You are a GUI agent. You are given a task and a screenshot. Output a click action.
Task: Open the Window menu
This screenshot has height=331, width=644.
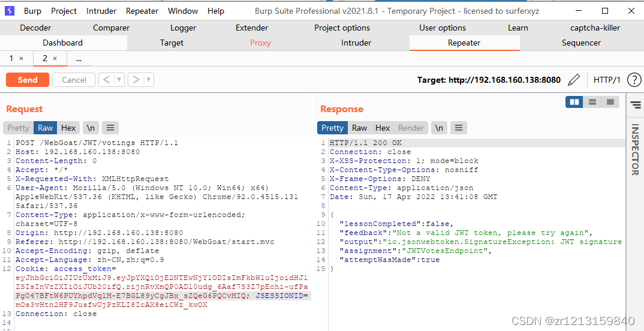(x=183, y=11)
